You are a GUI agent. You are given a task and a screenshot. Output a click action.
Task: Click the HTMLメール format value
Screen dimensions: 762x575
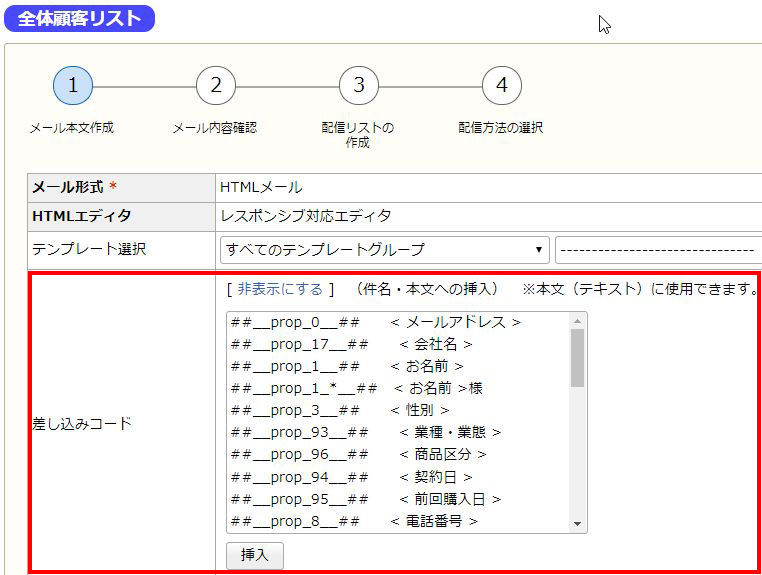coord(261,187)
